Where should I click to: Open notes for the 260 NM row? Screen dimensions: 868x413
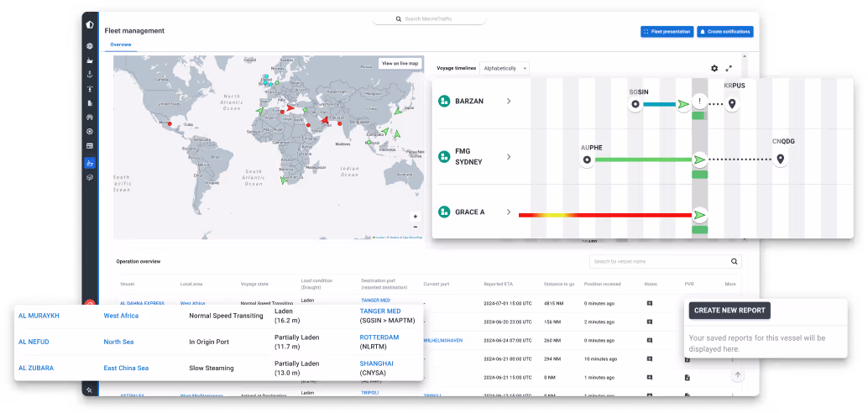click(650, 340)
